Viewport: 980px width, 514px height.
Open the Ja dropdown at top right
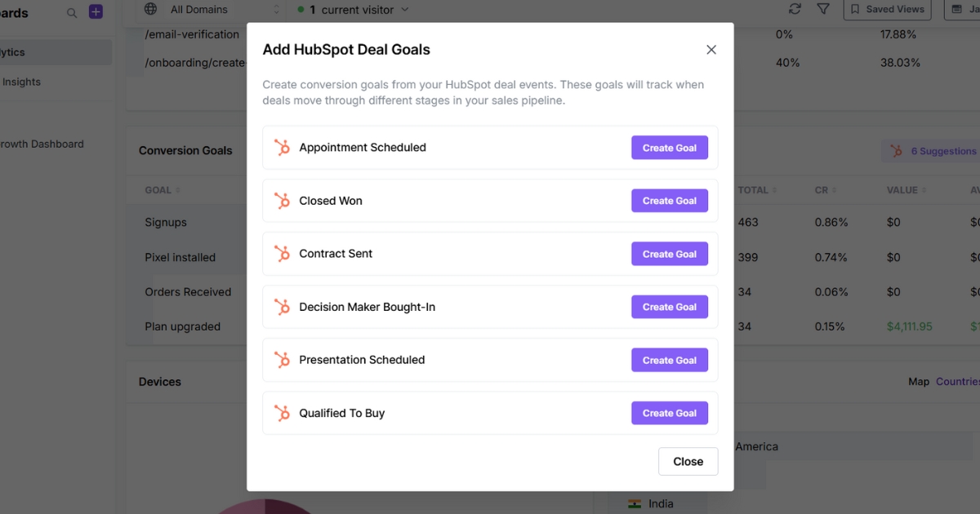tap(967, 10)
